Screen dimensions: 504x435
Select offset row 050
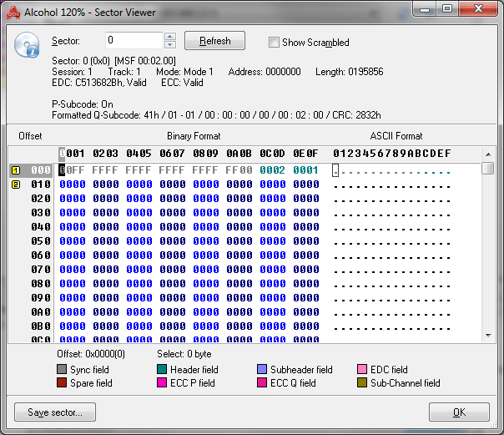point(41,241)
